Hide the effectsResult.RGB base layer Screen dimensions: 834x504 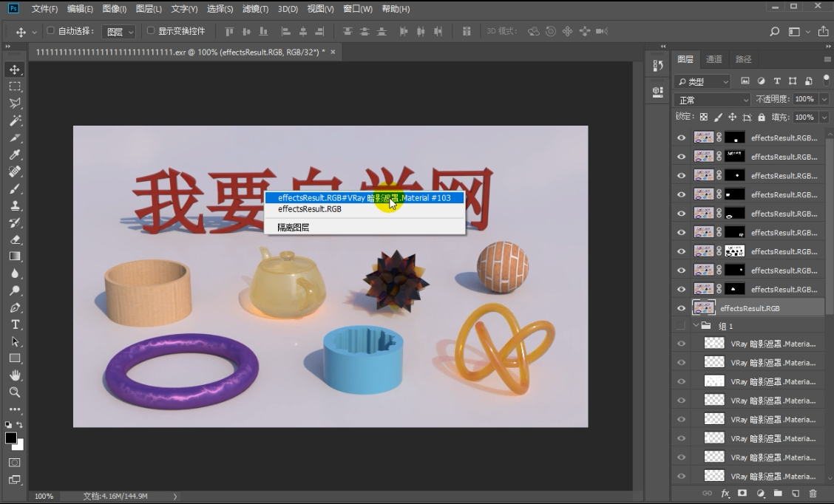pos(681,308)
